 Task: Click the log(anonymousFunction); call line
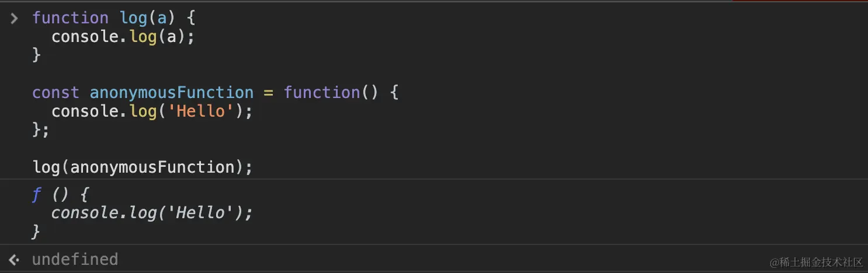point(143,167)
